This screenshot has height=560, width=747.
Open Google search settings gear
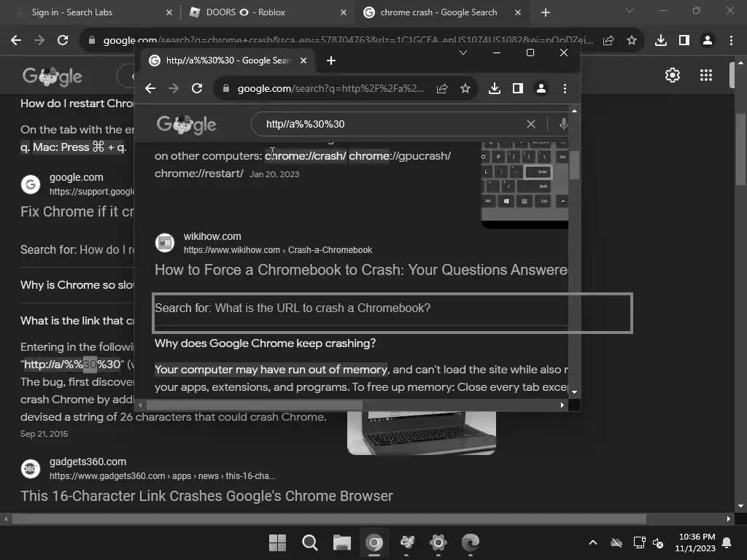click(672, 75)
